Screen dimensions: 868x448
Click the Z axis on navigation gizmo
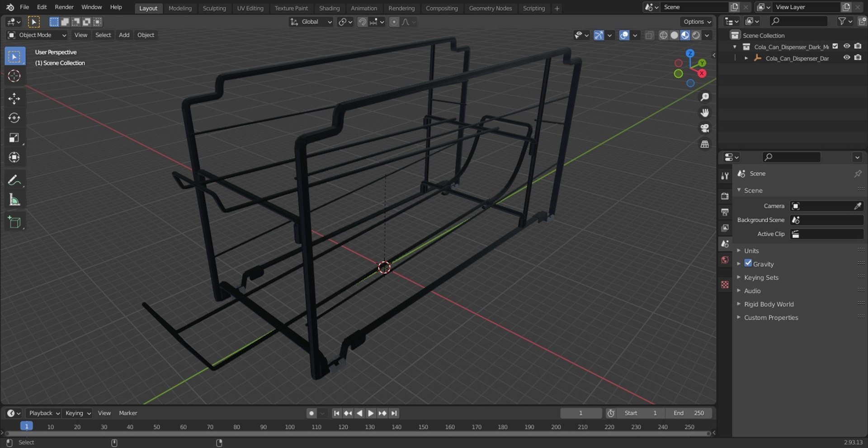tap(690, 53)
